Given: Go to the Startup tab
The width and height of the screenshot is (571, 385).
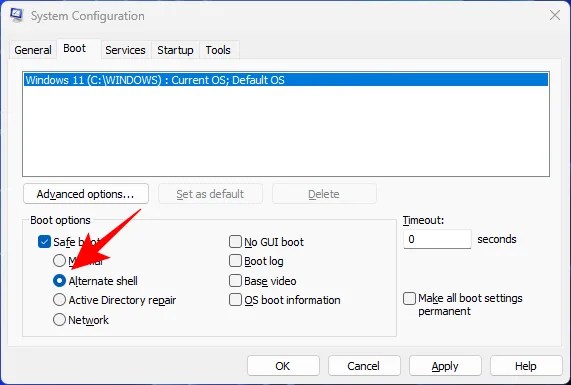Looking at the screenshot, I should point(175,50).
